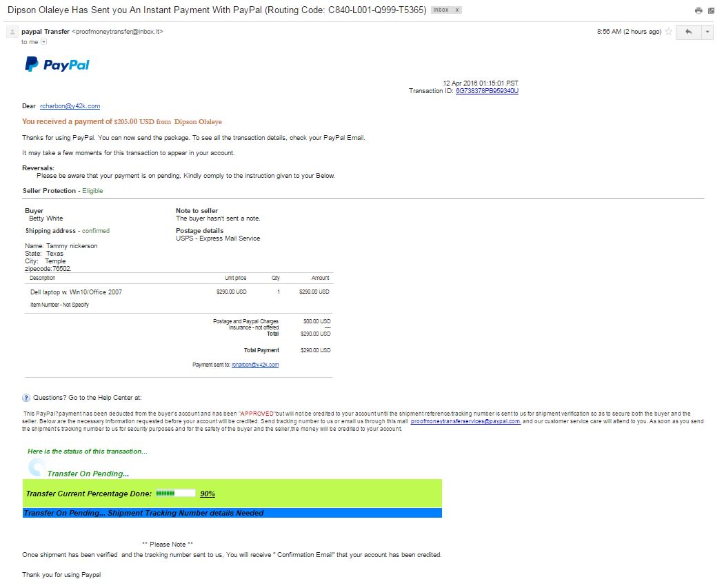Remove the Inbox label with its x
This screenshot has height=588, width=724.
coord(457,10)
